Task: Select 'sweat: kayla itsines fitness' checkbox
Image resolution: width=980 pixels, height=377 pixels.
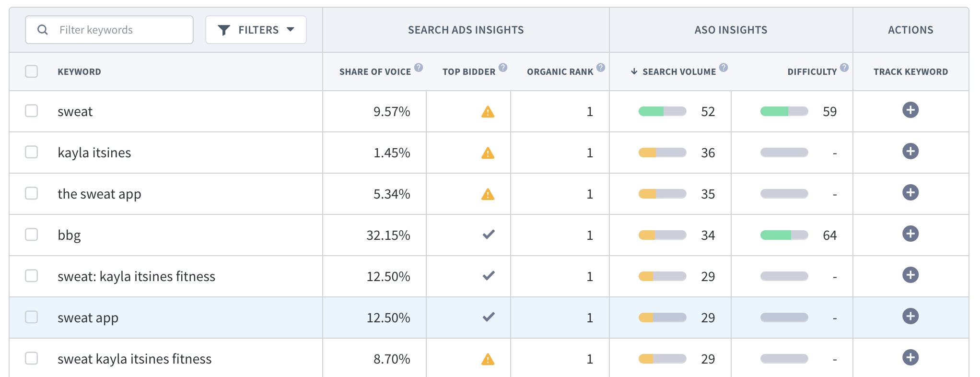Action: pos(32,276)
